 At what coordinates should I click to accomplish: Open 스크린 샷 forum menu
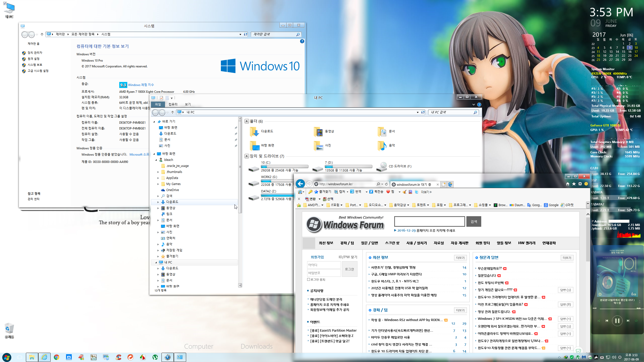point(392,243)
